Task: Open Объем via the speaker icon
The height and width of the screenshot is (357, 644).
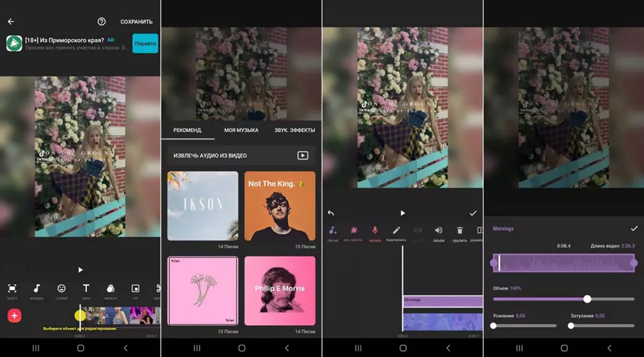Action: click(x=438, y=230)
